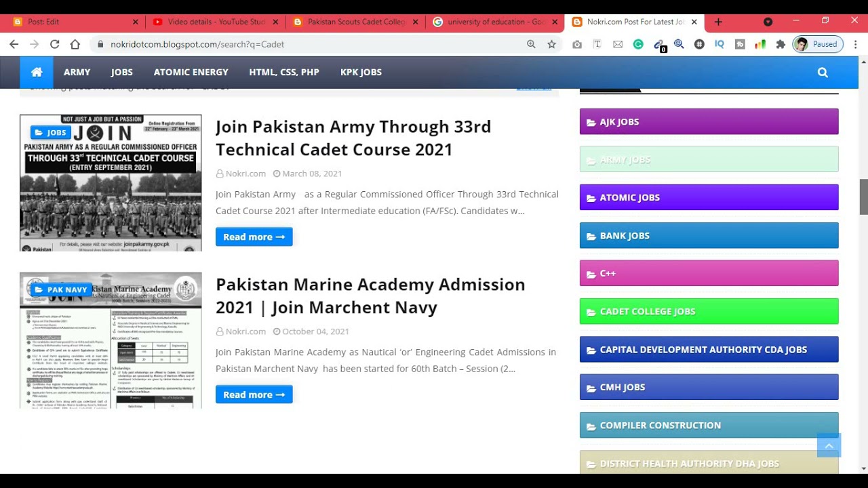Open the Grammarly extension icon
The image size is (868, 488).
[x=638, y=44]
